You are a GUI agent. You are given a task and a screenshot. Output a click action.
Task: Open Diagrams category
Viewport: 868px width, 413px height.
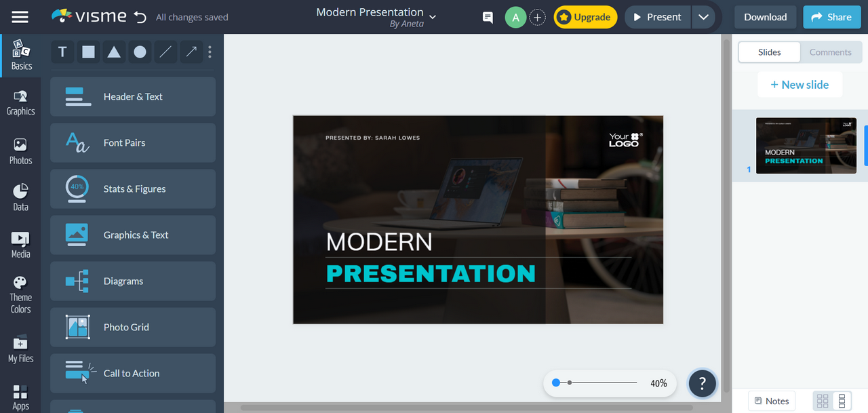(133, 281)
